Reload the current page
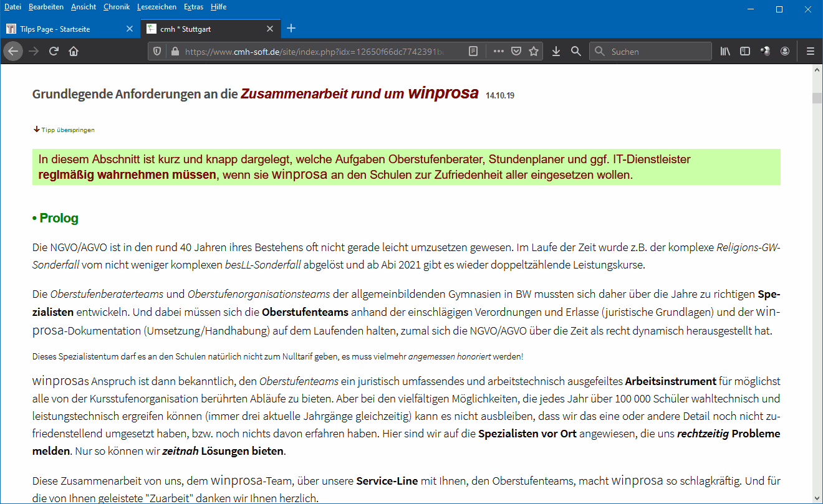The image size is (823, 504). tap(54, 52)
